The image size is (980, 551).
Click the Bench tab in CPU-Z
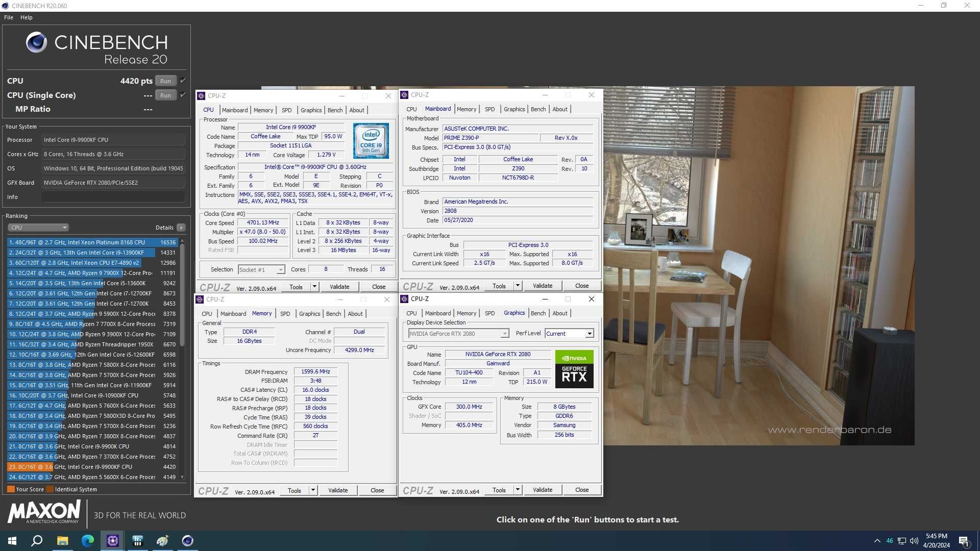(x=334, y=110)
